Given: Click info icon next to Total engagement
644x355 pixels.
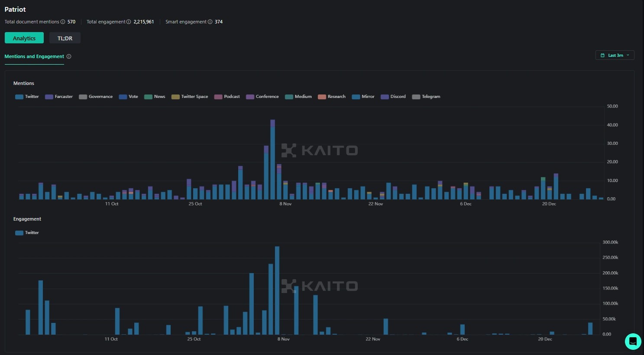Looking at the screenshot, I should click(129, 22).
